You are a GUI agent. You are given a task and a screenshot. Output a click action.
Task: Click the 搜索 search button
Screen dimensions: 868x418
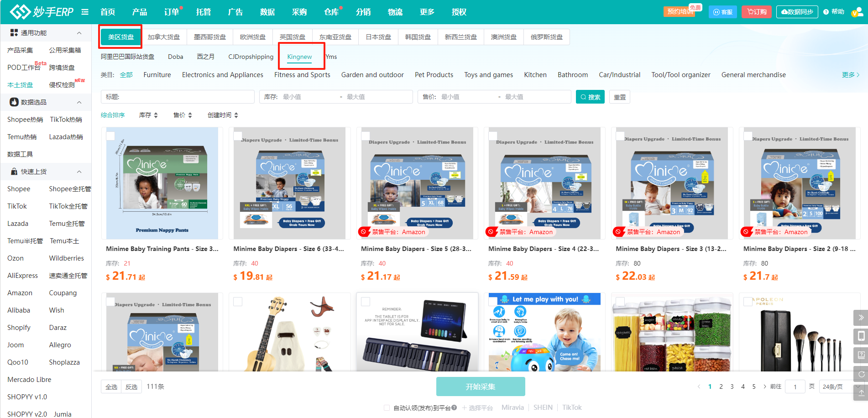click(591, 97)
